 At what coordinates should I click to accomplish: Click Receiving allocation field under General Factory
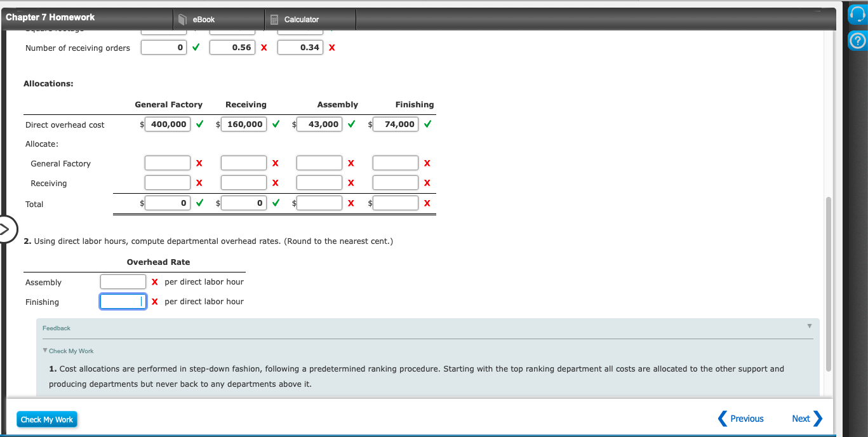pos(167,183)
